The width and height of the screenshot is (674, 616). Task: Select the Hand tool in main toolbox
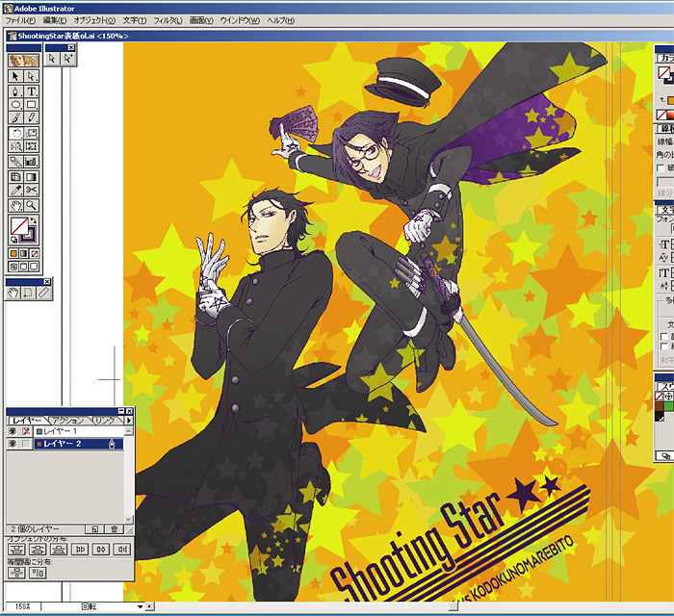(16, 206)
